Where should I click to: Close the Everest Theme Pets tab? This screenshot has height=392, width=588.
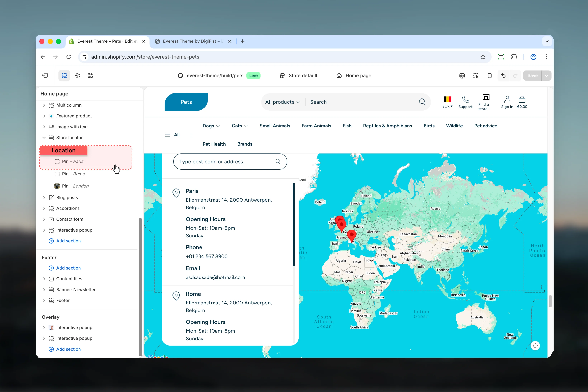click(x=144, y=41)
